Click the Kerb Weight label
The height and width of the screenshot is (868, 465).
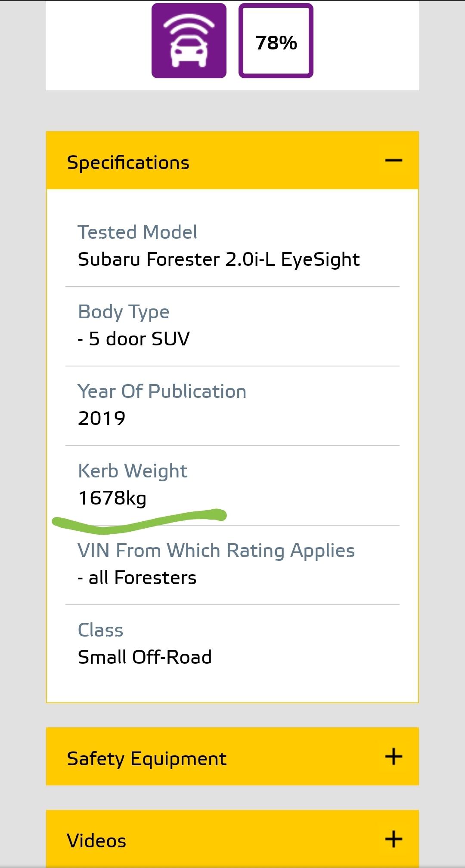133,471
